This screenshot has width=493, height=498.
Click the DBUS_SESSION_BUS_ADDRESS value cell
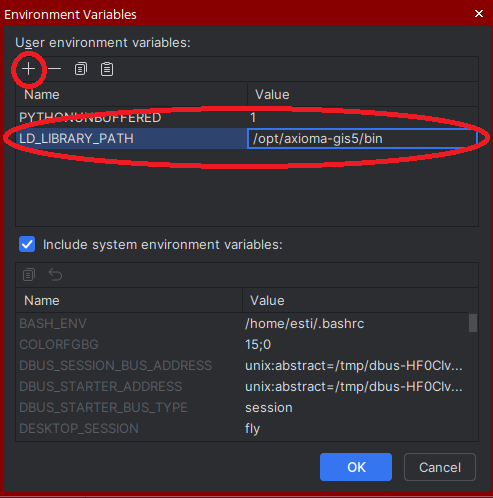tap(355, 365)
